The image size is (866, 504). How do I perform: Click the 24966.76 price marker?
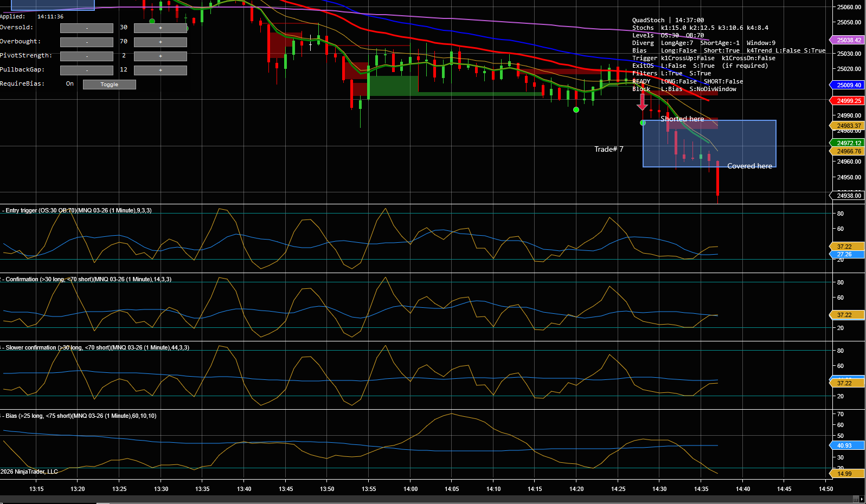(848, 151)
